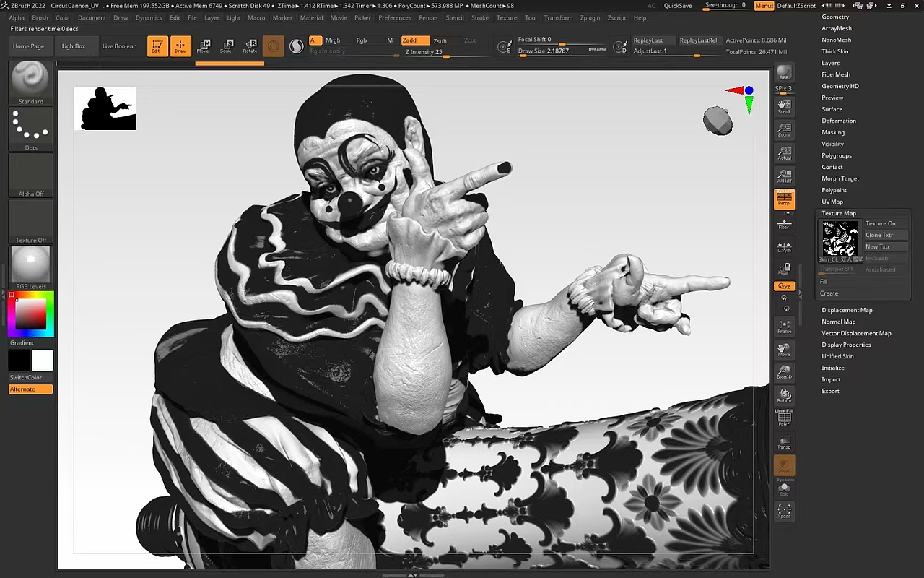Expand the UV Map subpalette
The height and width of the screenshot is (578, 924).
point(832,202)
